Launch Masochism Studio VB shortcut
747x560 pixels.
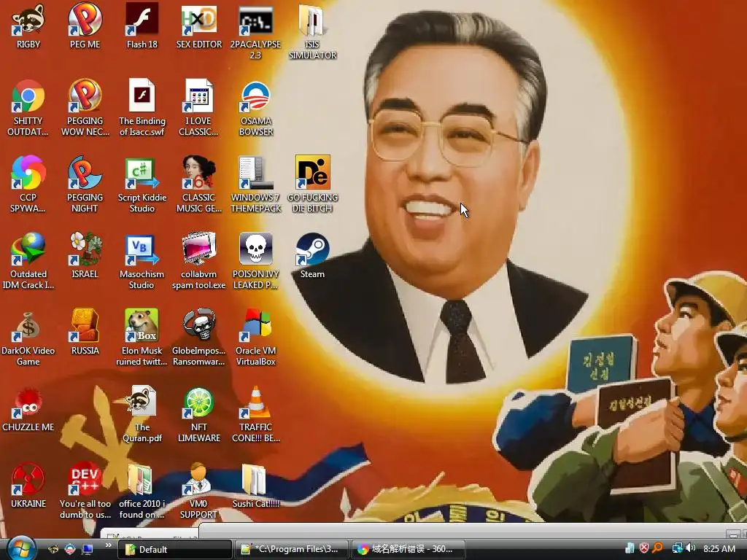[x=142, y=261]
